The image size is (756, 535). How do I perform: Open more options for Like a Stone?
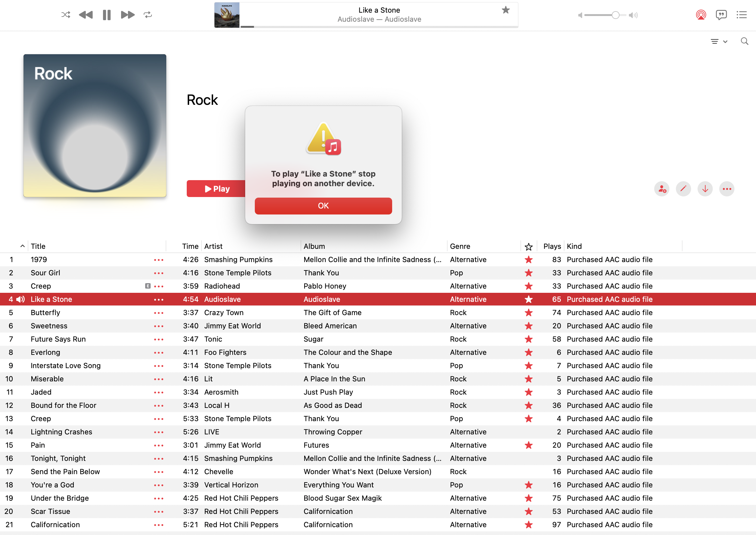pyautogui.click(x=159, y=299)
